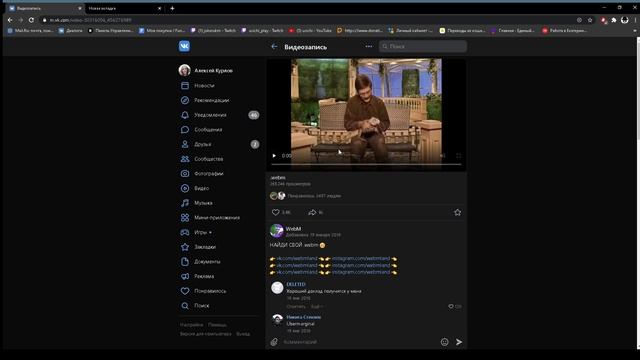Screen dimensions: 640x360
Task: Click the Комментарий input field
Action: [359, 342]
